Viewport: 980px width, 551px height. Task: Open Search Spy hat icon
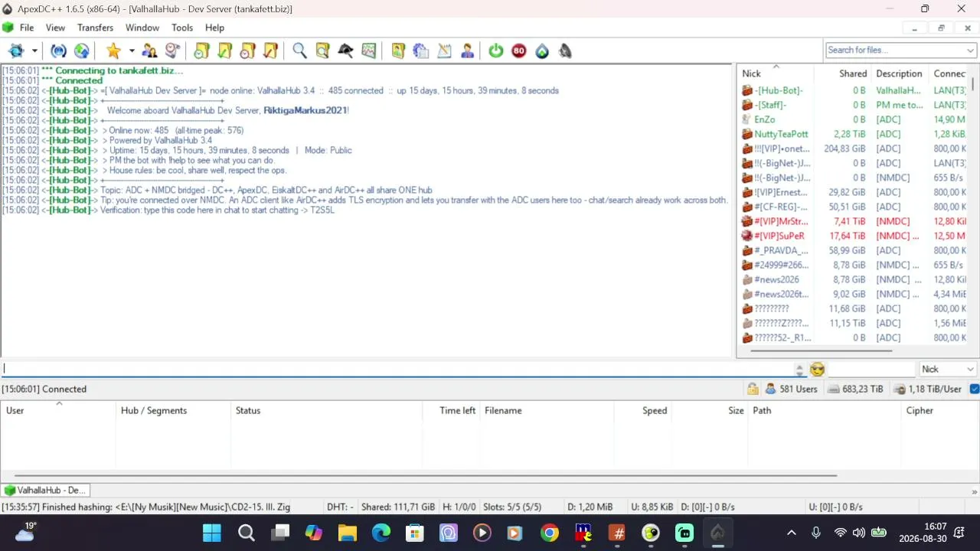(x=345, y=51)
